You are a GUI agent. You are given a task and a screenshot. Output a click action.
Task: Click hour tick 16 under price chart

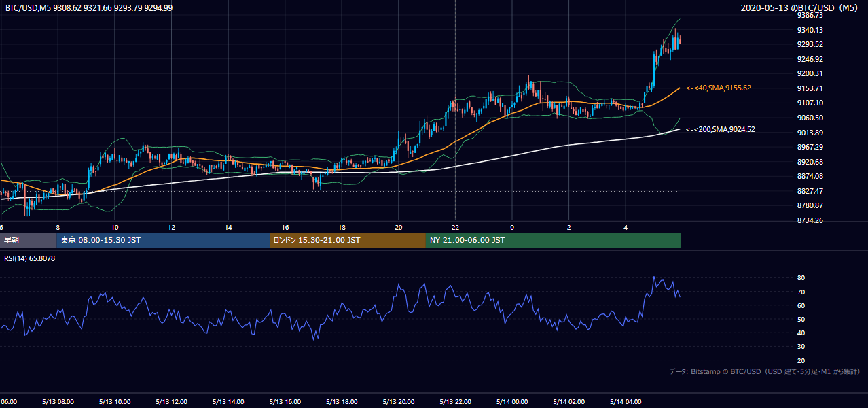tap(285, 228)
